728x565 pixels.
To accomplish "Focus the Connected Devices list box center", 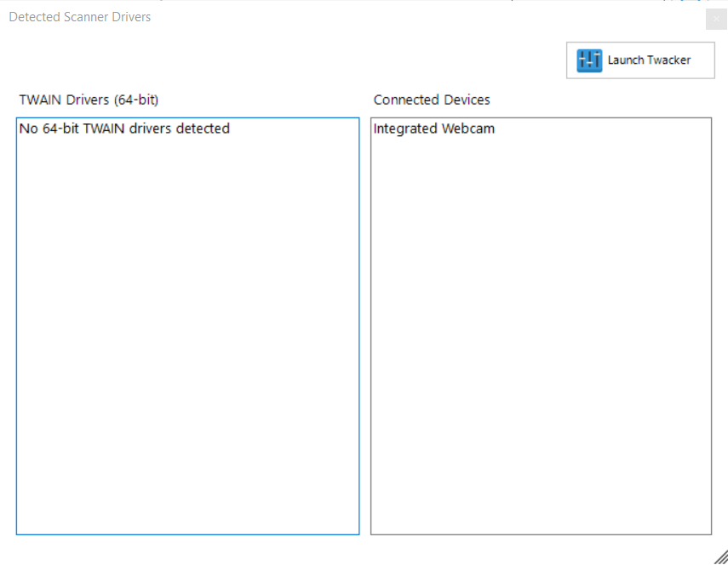I will coord(541,326).
